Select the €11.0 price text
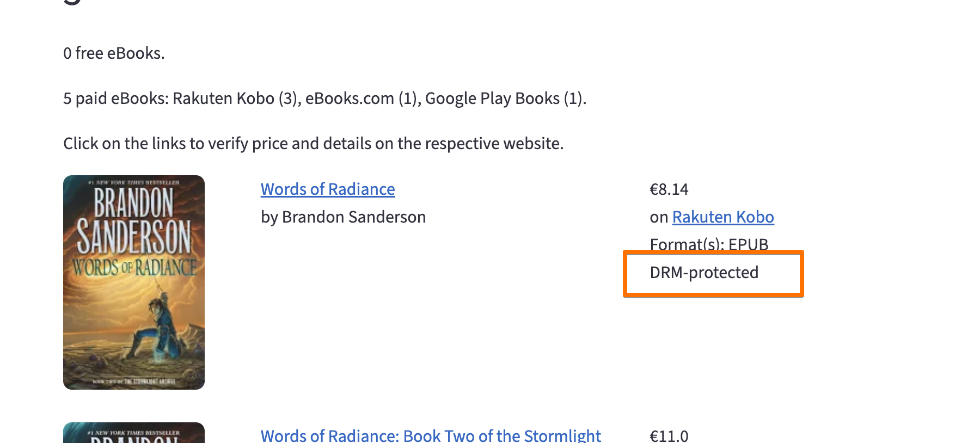 tap(669, 436)
